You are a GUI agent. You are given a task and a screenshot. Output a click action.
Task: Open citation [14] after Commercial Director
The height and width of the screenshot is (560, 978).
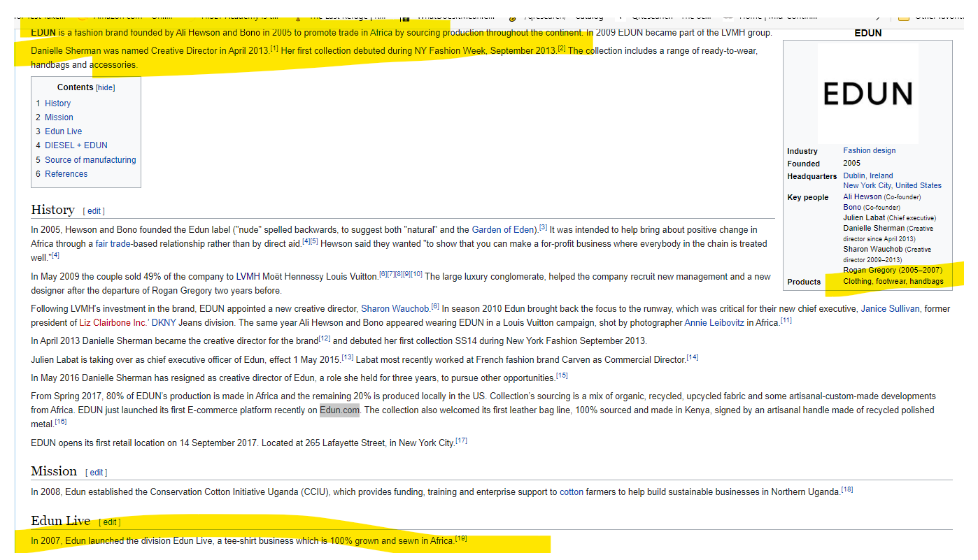click(x=693, y=357)
